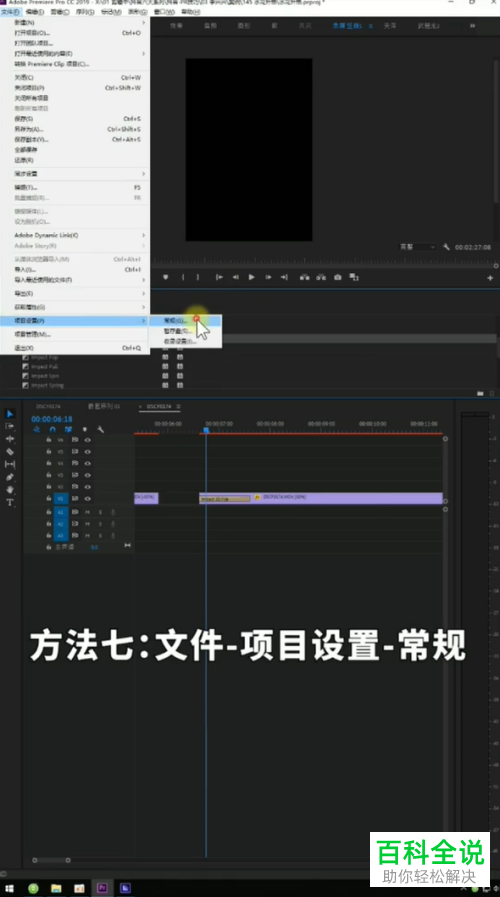Screen dimensions: 500x897
Task: Click Go to In point button
Action: coord(219,277)
